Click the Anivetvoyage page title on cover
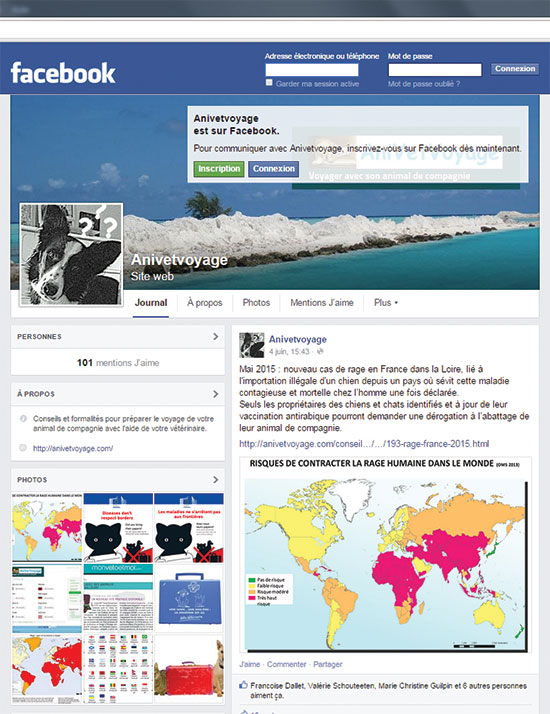Viewport: 550px width, 714px height. (179, 260)
